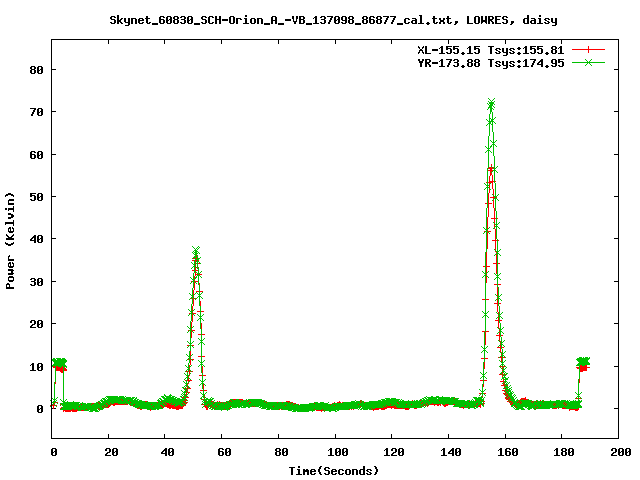Click the y-axis tick label 50

tap(36, 197)
